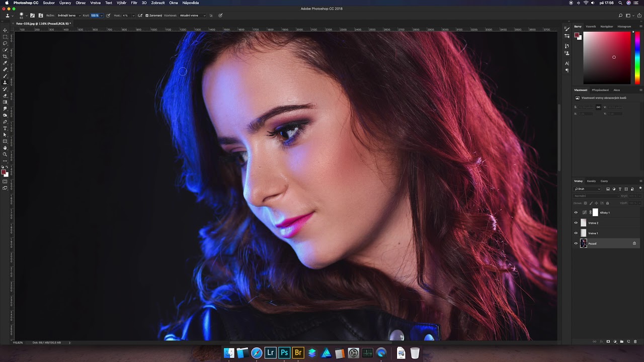Open the Výběr menu
Viewport: 644px width, 362px height.
121,3
